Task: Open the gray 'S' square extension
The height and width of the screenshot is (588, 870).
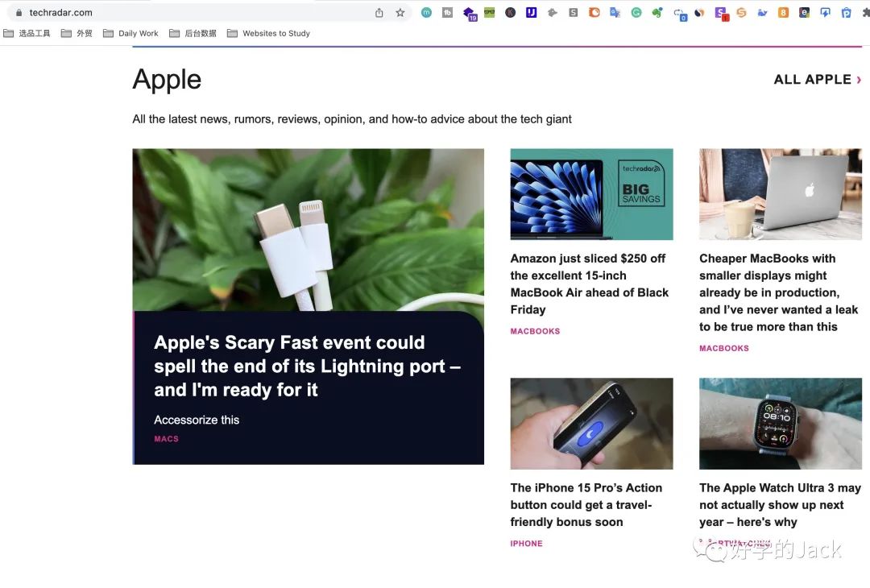Action: (x=574, y=12)
